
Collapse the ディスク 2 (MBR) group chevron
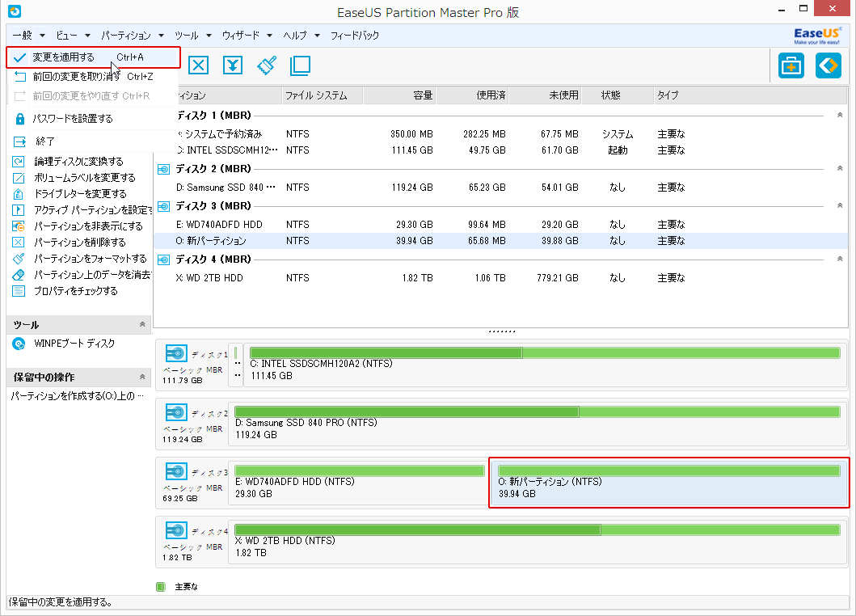[840, 169]
